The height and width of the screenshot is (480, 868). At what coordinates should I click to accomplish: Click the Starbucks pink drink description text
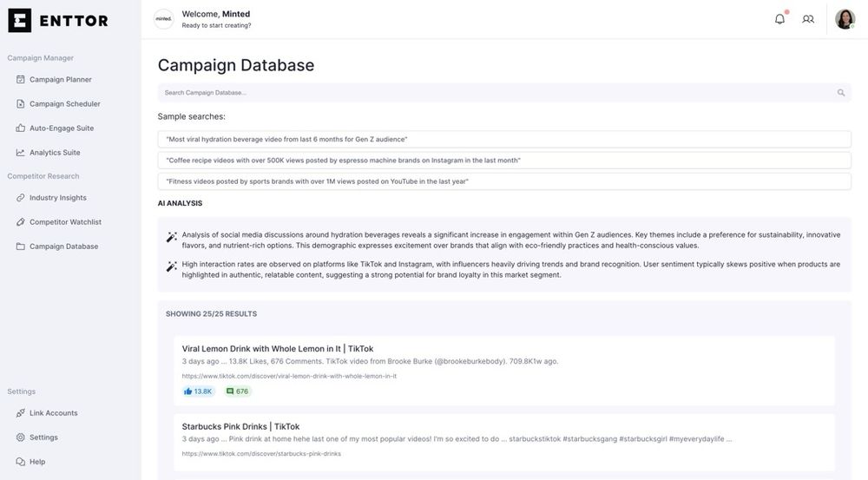click(457, 439)
